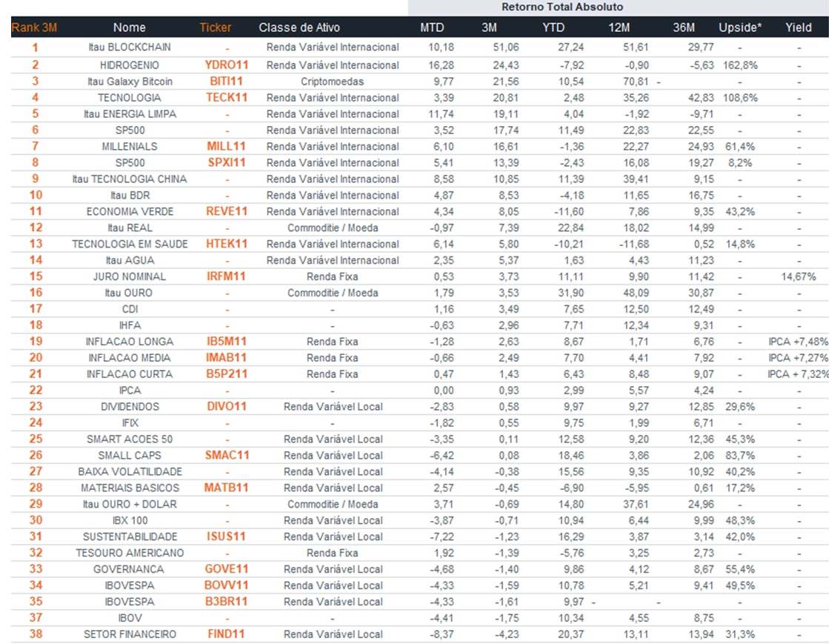Select the Itau BLOCKCHAIN name cell
Screen dimensions: 840x644
[130, 47]
